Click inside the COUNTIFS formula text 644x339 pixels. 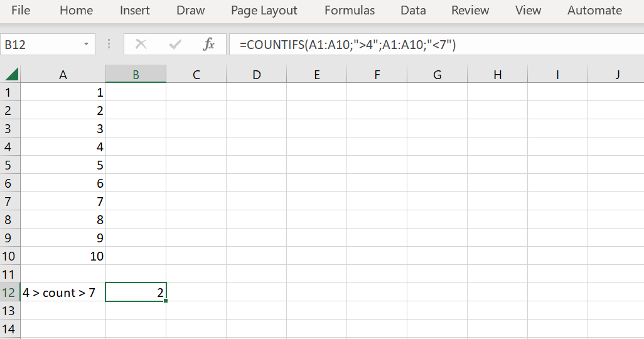352,45
